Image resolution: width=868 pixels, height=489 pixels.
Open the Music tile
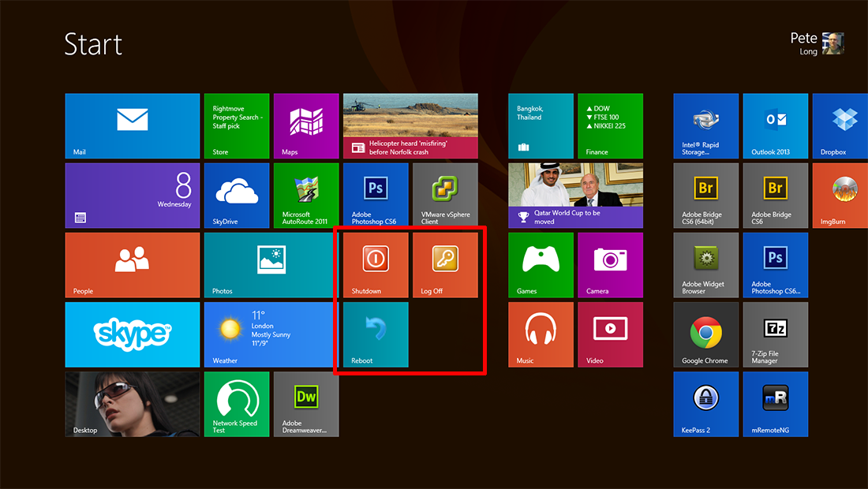click(541, 334)
